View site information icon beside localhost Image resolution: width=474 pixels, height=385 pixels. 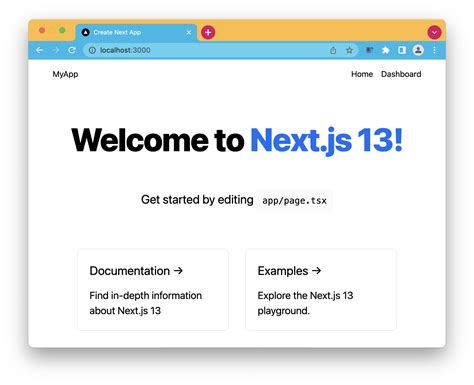(x=92, y=50)
